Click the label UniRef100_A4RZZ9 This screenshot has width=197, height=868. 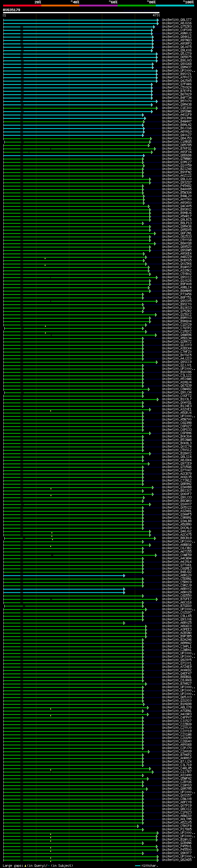[177, 257]
